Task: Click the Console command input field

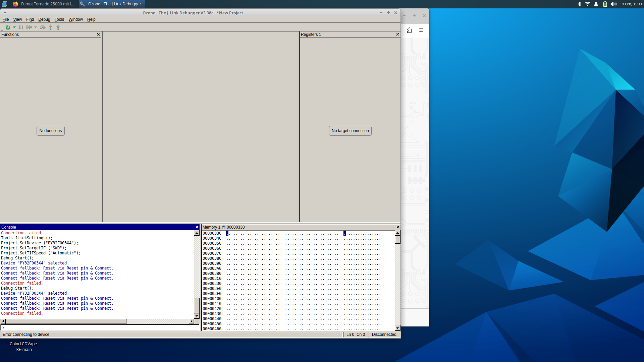Action: click(101, 327)
